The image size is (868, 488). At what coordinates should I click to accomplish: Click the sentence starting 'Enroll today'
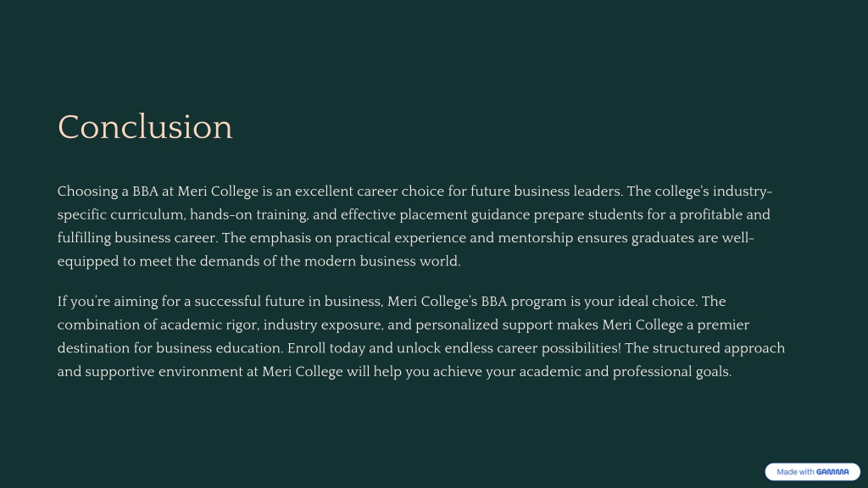454,348
